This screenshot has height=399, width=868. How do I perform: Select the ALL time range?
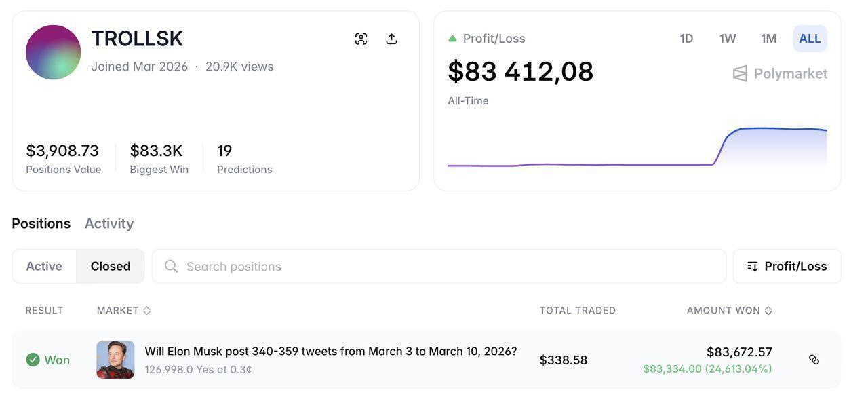(x=810, y=39)
